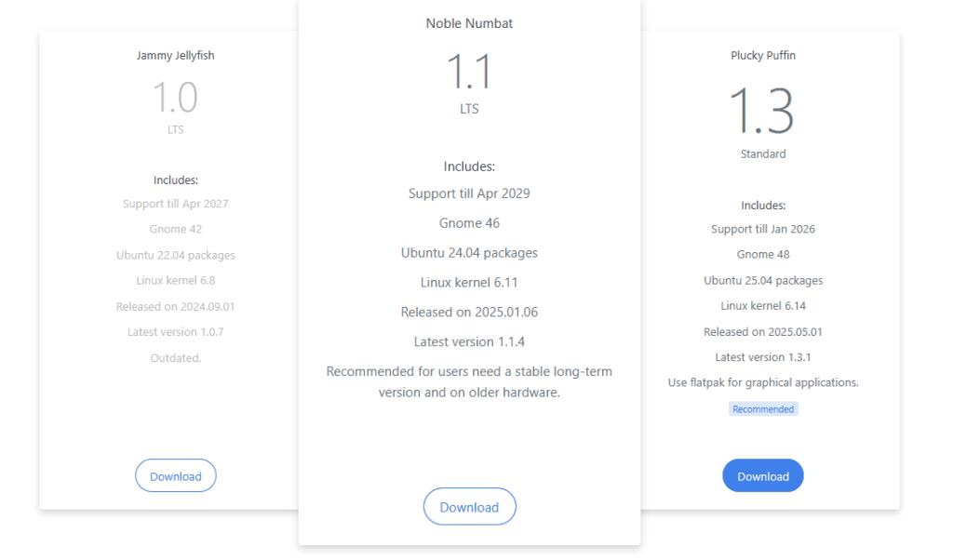Click 'Support till Apr 2029' text
The height and width of the screenshot is (560, 953).
tap(469, 193)
